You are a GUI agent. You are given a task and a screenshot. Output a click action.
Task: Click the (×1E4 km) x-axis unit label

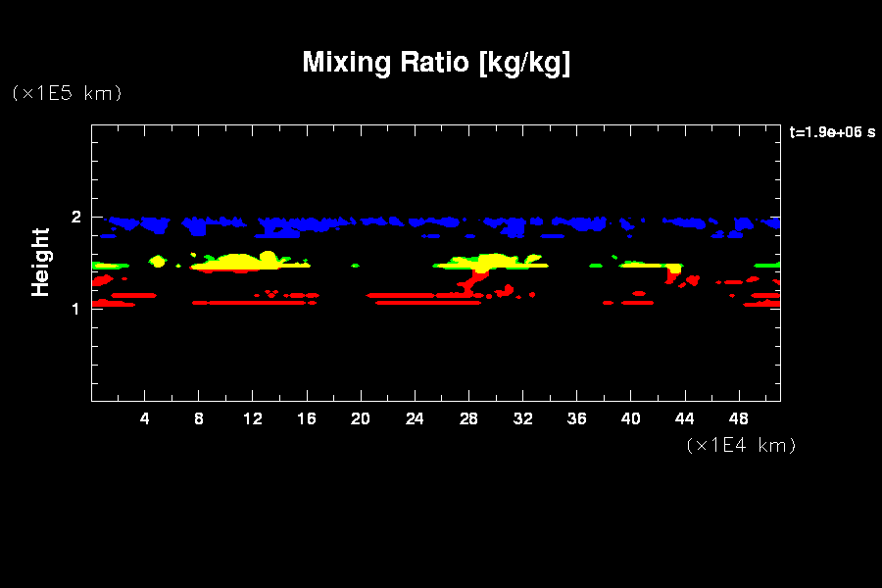[741, 445]
